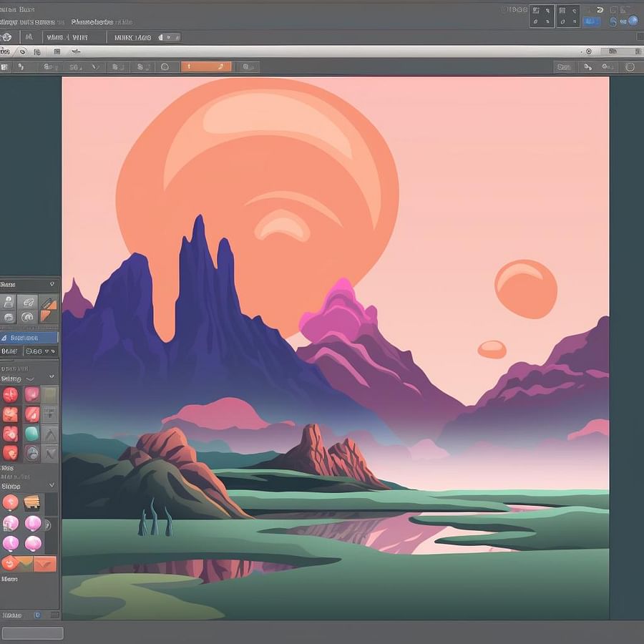Toggle the highlighted orange button in options row
Viewport: 644px width, 644px height.
[206, 67]
